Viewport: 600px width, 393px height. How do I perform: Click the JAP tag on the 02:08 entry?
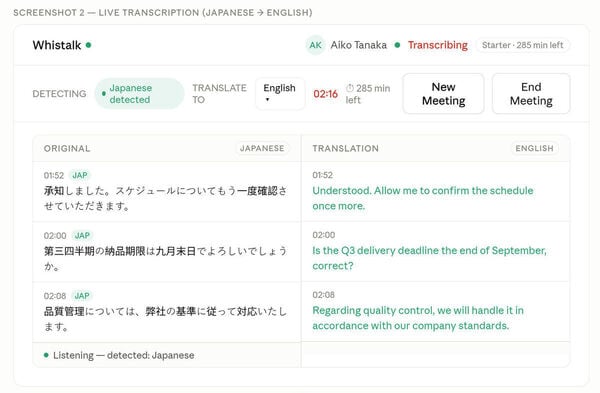click(x=82, y=296)
